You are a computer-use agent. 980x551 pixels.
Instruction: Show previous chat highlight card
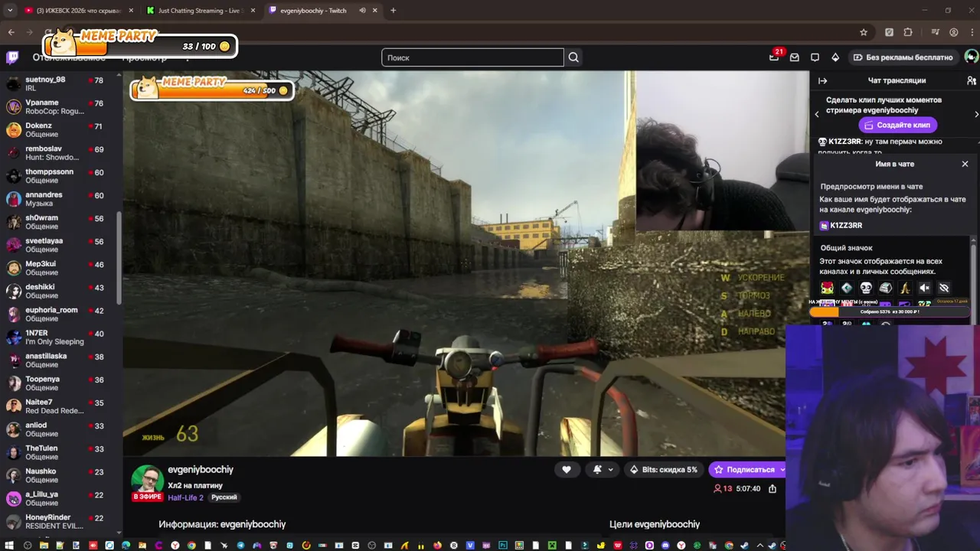click(816, 114)
